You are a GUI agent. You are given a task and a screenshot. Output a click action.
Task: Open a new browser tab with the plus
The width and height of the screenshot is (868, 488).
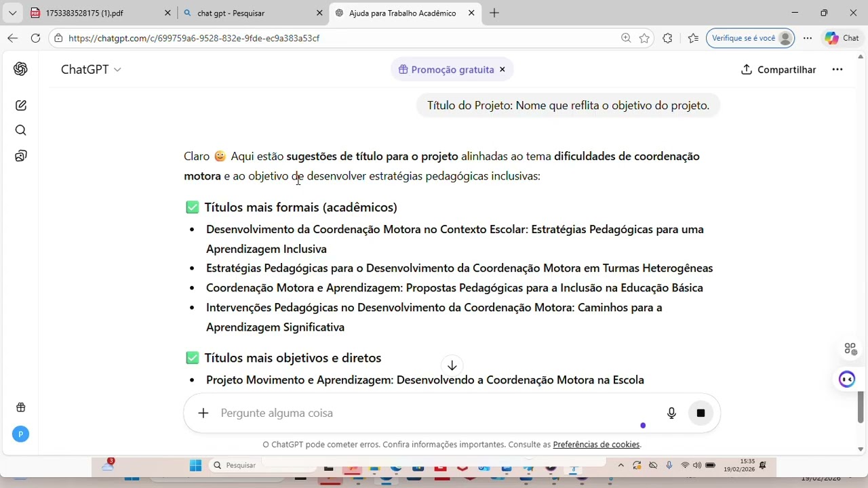coord(494,13)
